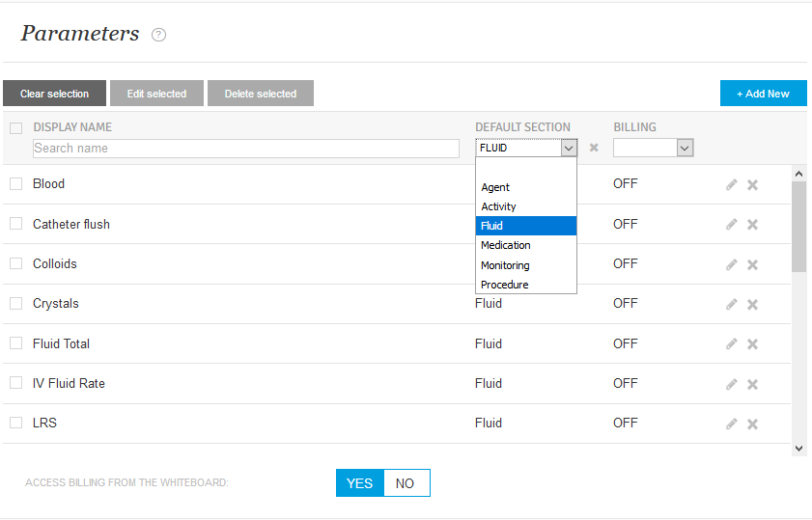812x520 pixels.
Task: Delete the LRS parameter
Action: tap(752, 424)
